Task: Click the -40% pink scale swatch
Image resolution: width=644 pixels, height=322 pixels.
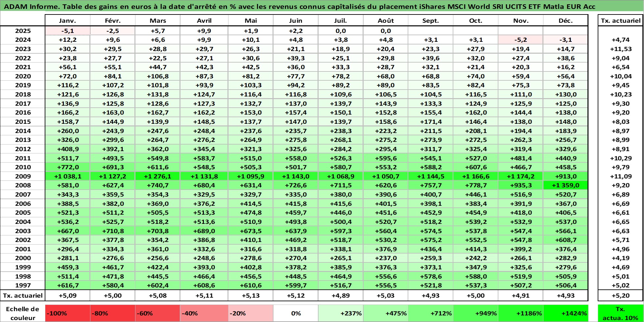Action: 204,313
